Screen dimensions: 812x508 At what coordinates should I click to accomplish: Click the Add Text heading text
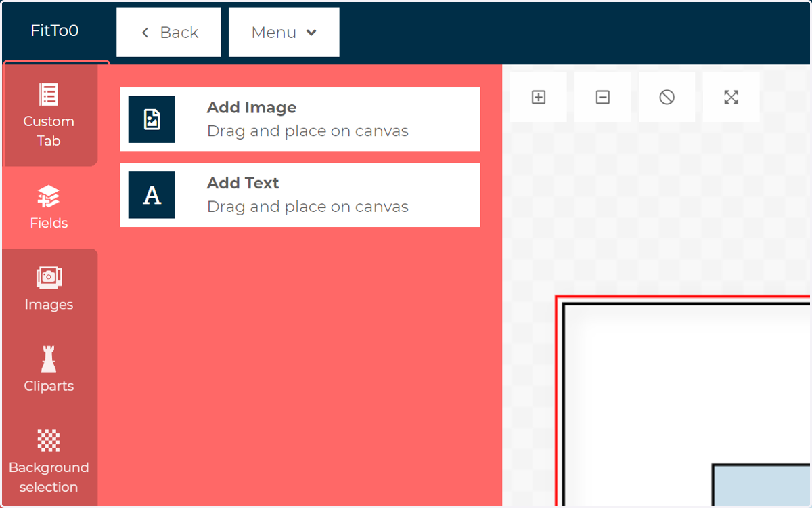point(243,183)
